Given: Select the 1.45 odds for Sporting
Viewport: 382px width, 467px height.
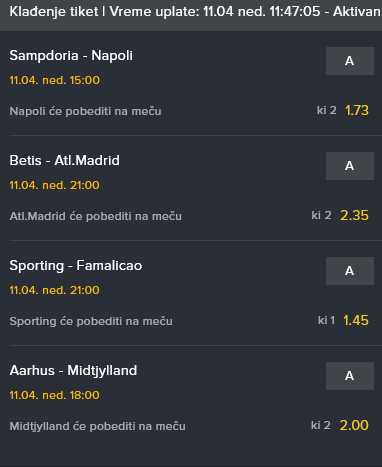Looking at the screenshot, I should 356,320.
